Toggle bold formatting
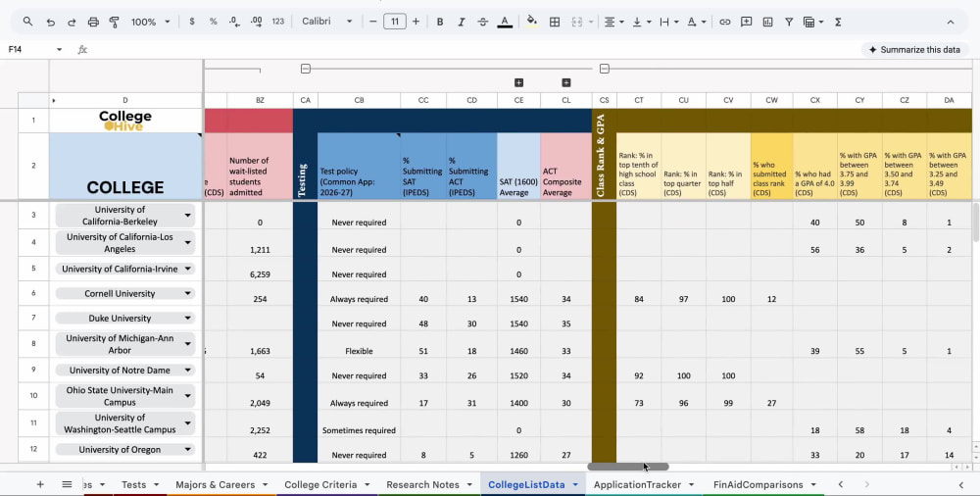 (x=440, y=22)
